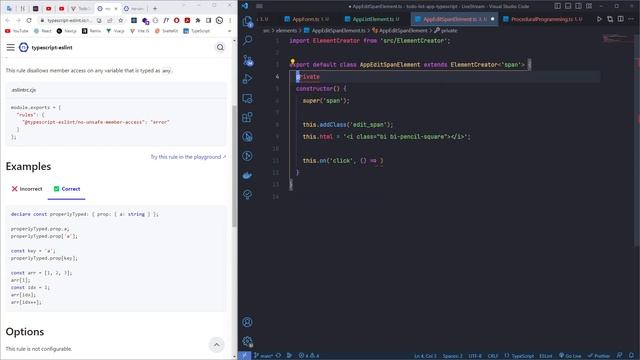Click errors and warnings in status bar
Viewport: 640px width, 360px height.
309,356
